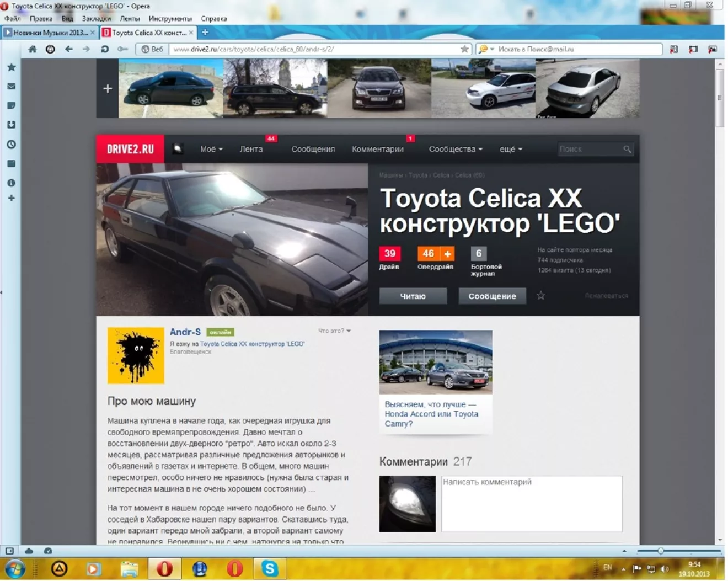Toggle panel visibility icon in status bar
Image resolution: width=728 pixels, height=581 pixels.
(9, 551)
